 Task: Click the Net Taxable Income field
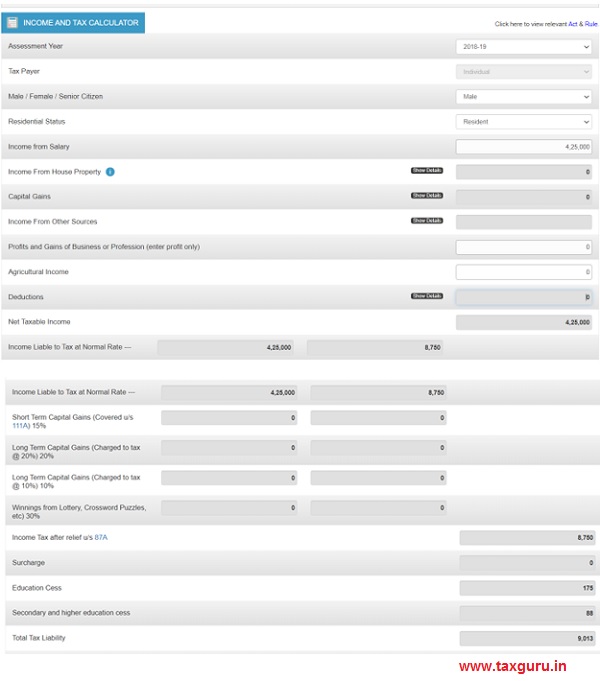coord(523,322)
